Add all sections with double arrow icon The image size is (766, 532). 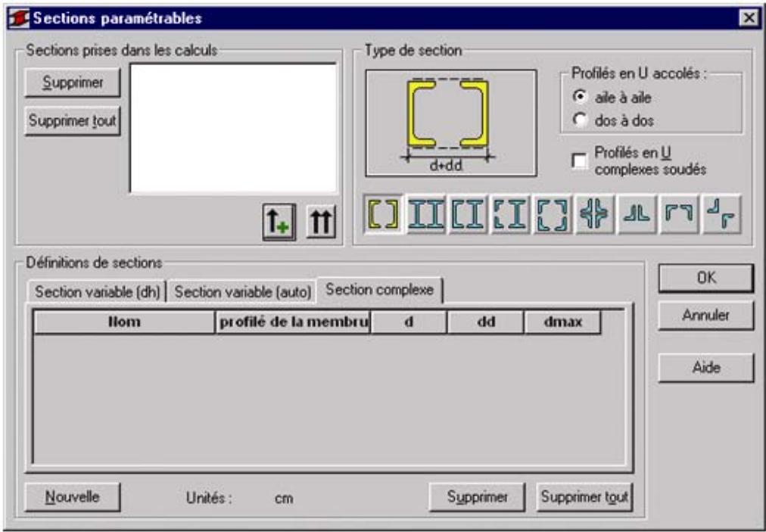[x=321, y=221]
